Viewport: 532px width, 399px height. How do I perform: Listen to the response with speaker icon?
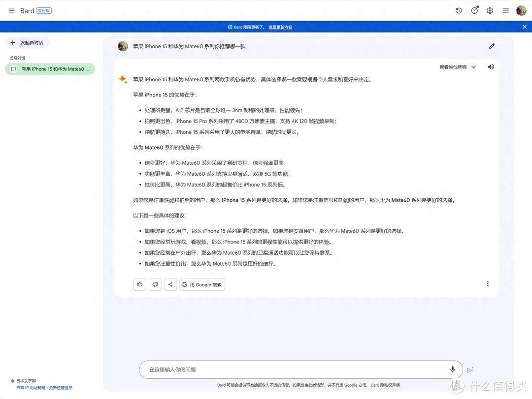tap(491, 67)
